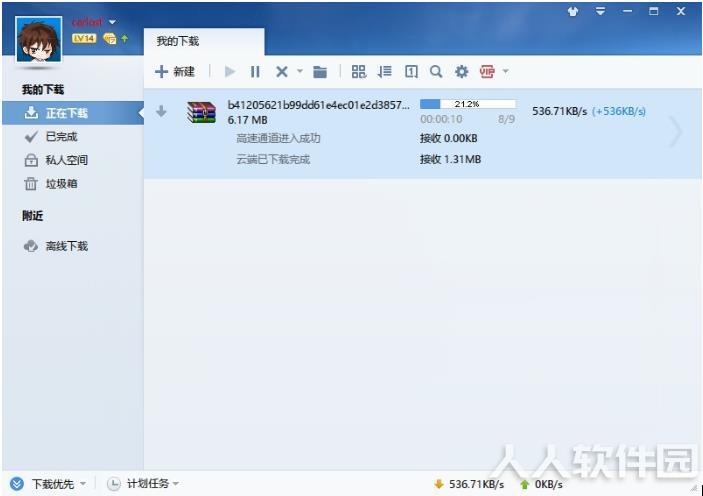Open main menu triangle in title bar
Viewport: 703px width, 496px height.
(x=600, y=11)
